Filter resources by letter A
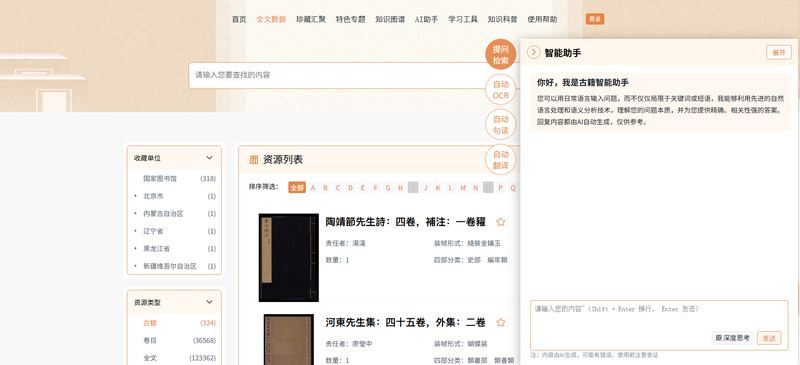 (x=313, y=187)
